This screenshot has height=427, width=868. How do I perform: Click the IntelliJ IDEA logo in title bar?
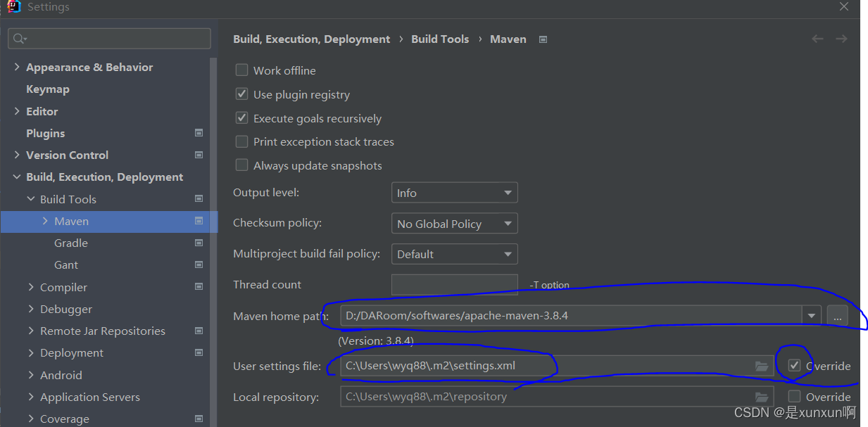14,7
